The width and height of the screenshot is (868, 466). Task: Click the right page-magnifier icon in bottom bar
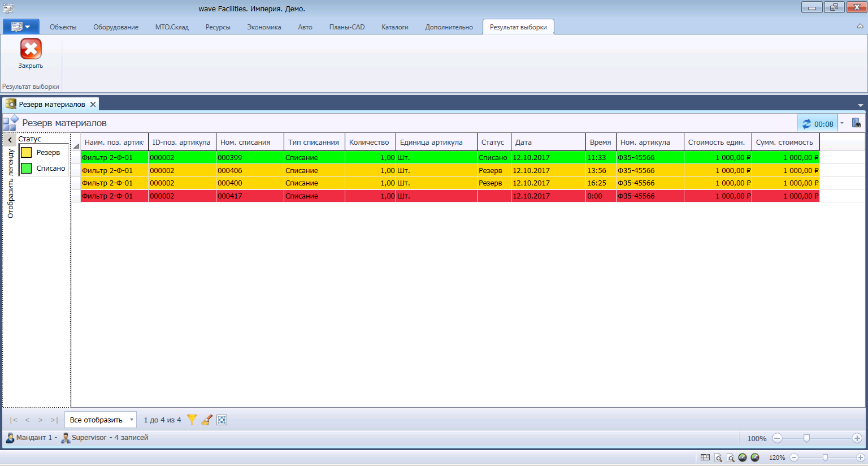731,458
